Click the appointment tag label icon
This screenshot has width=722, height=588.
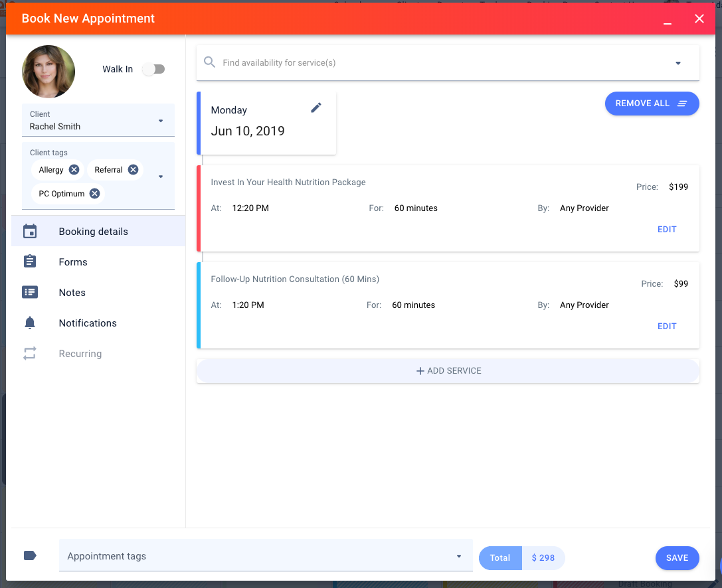(30, 556)
